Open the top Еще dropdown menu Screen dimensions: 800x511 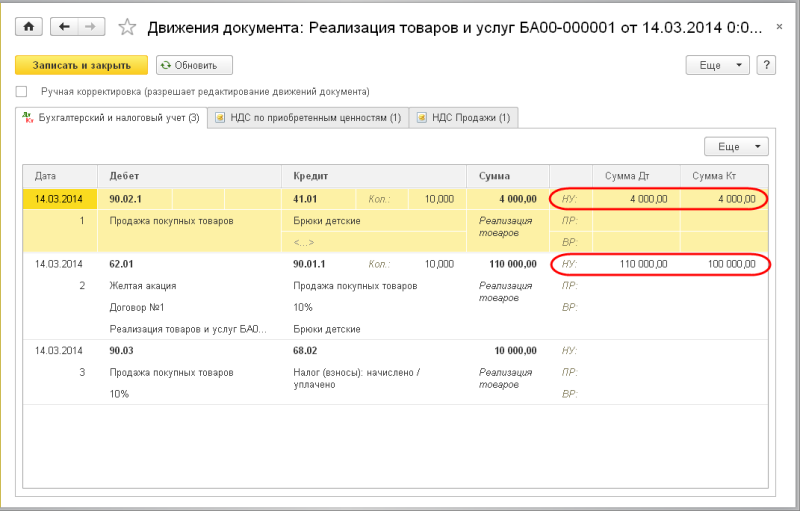click(x=717, y=65)
